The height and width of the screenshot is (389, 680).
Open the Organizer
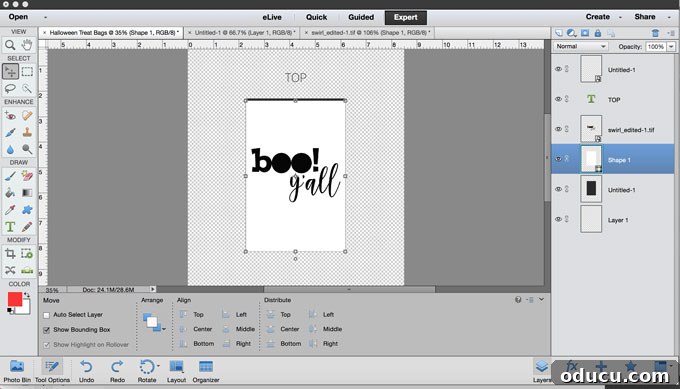(206, 371)
